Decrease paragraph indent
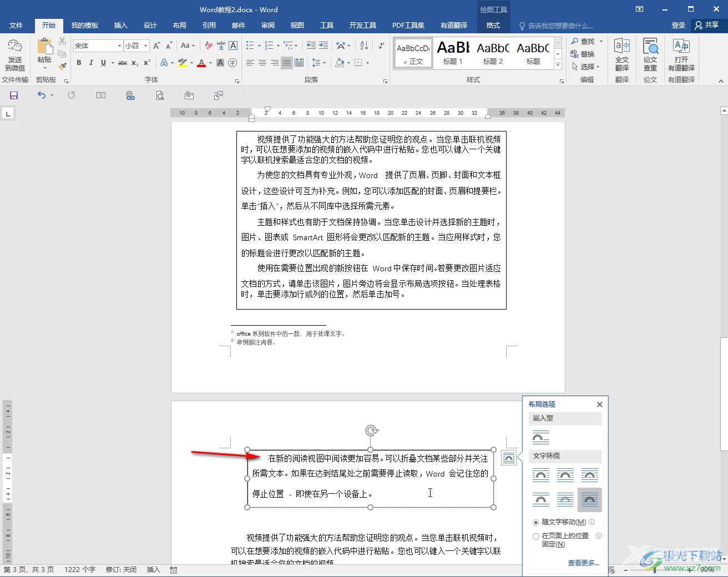 click(311, 45)
